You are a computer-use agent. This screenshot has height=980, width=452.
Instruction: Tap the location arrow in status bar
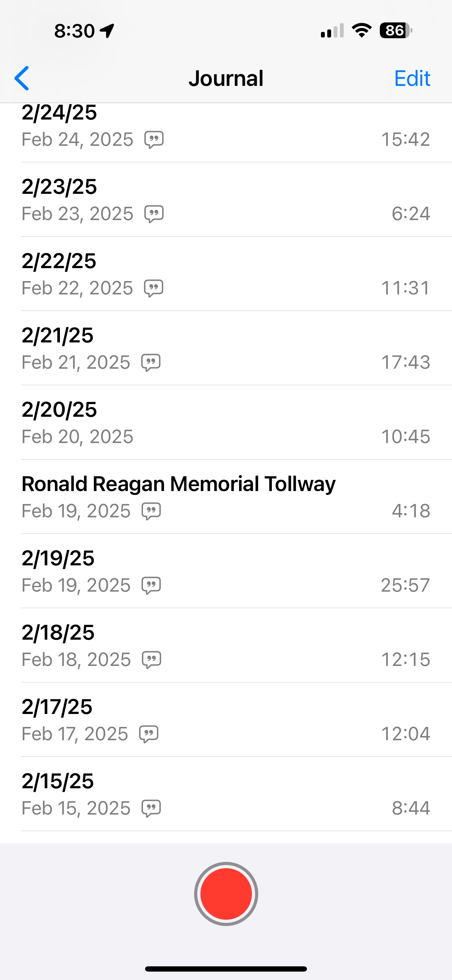(x=107, y=30)
